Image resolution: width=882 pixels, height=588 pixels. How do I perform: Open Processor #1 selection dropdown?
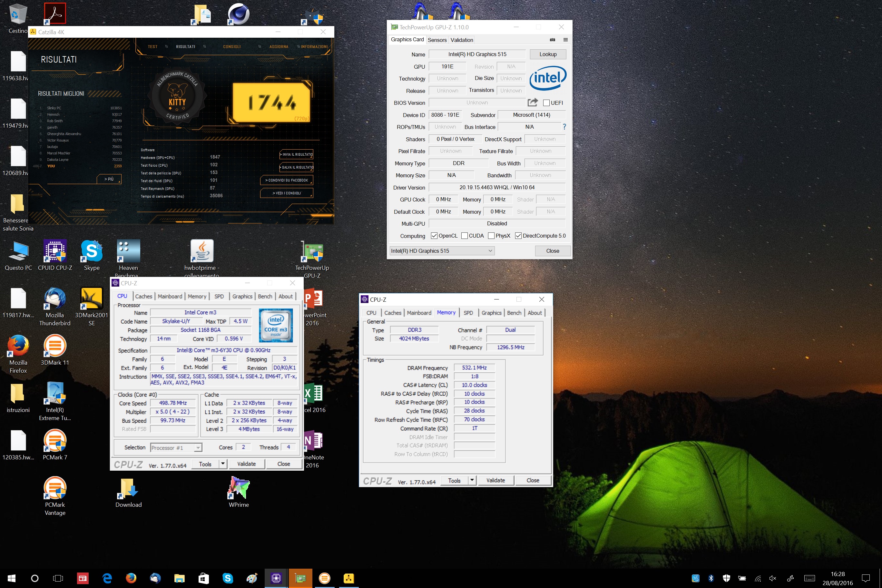click(x=176, y=447)
